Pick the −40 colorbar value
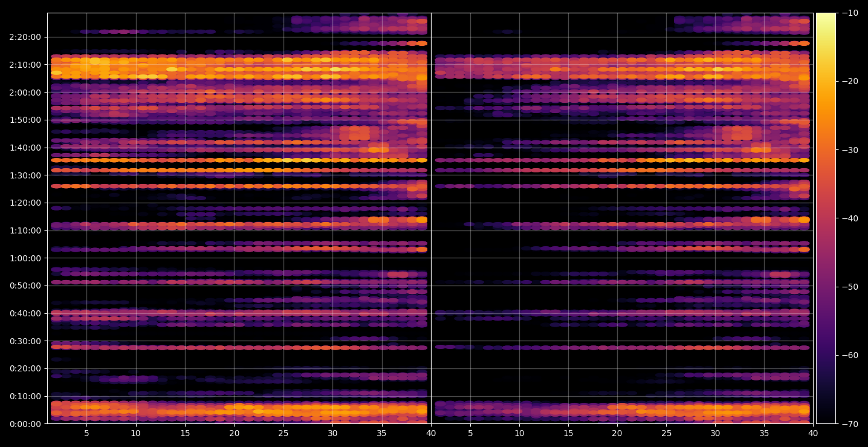The height and width of the screenshot is (447, 868). [x=850, y=218]
